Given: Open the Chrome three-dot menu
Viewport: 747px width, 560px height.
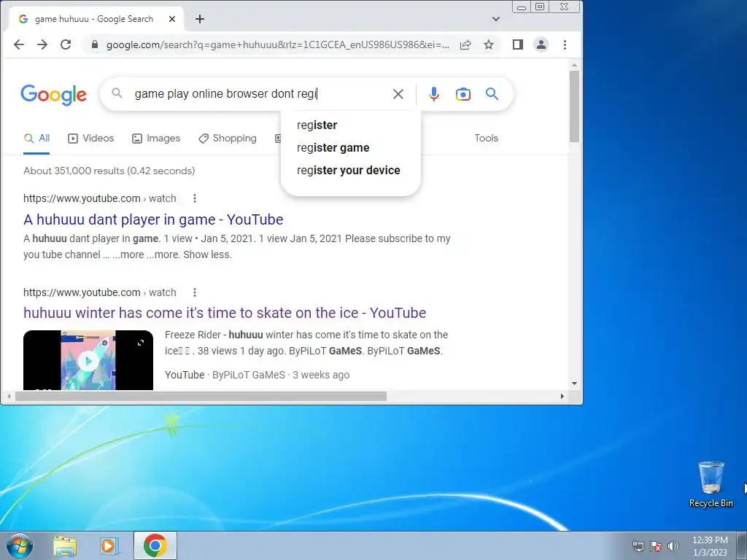Looking at the screenshot, I should point(565,44).
